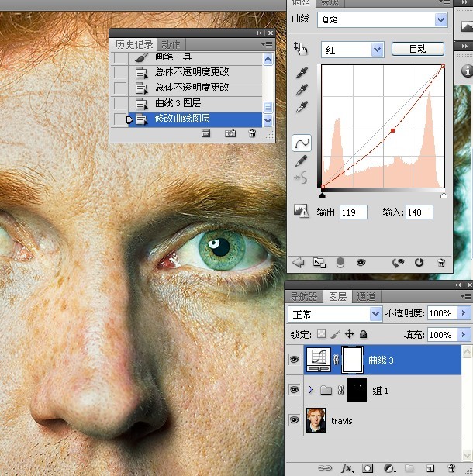
Task: Open History panel options menu
Action: click(268, 45)
